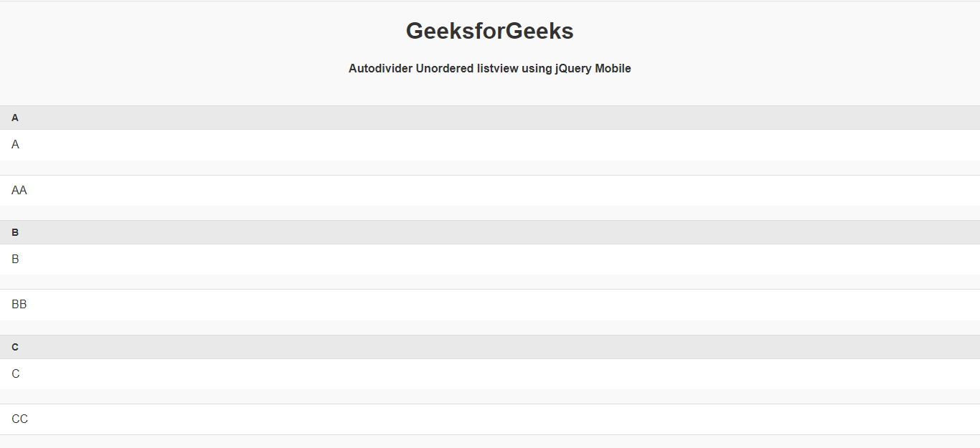
Task: Select the bold B divider header
Action: click(15, 232)
